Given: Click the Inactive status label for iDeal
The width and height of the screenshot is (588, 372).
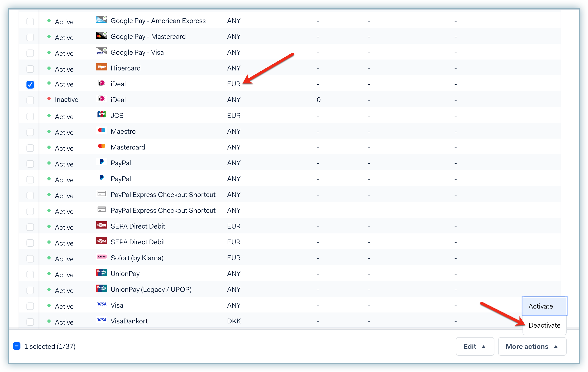Looking at the screenshot, I should [66, 100].
